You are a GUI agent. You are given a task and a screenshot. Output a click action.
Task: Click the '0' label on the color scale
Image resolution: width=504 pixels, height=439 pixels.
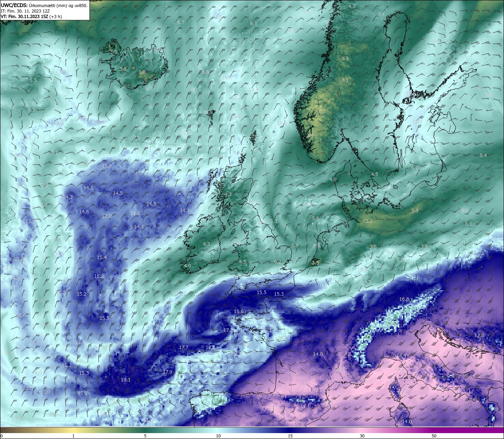click(x=2, y=436)
